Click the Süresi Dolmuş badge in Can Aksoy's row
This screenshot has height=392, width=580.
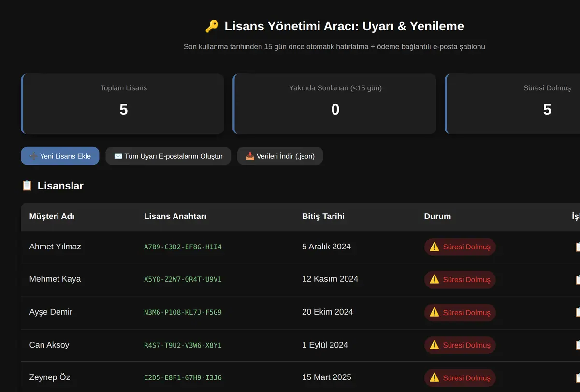460,345
